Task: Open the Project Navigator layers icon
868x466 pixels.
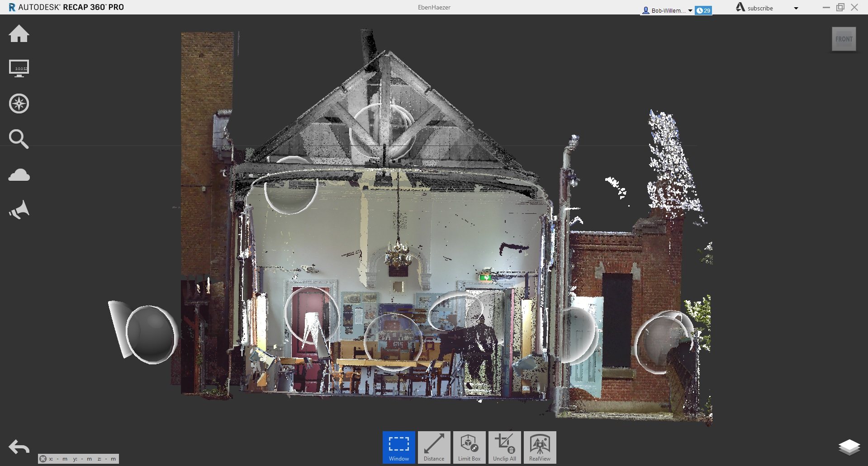Action: pyautogui.click(x=849, y=447)
